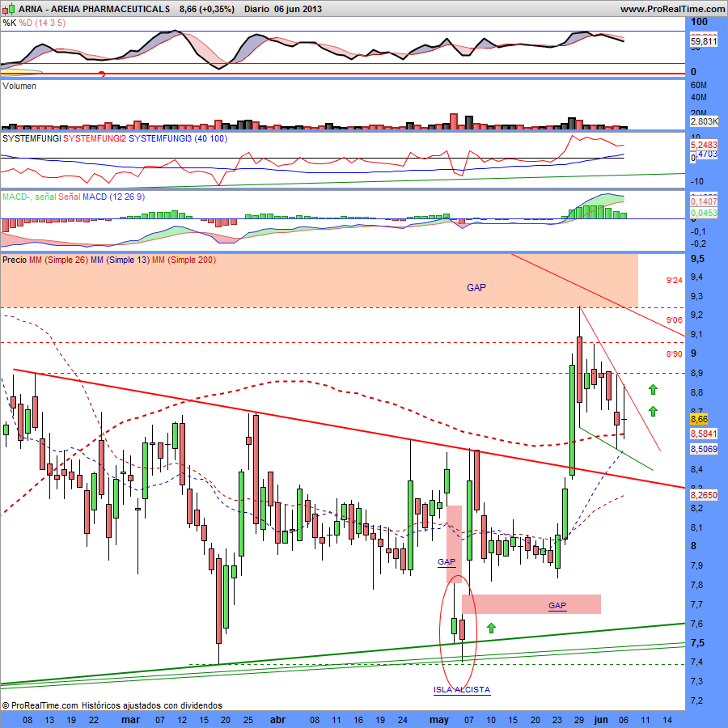Click the 8,2650 moving average value
Screen dimensions: 728x728
point(704,495)
